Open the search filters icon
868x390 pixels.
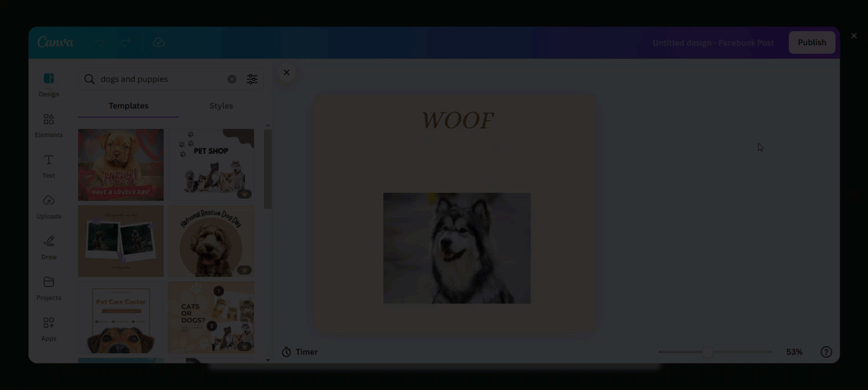(252, 79)
